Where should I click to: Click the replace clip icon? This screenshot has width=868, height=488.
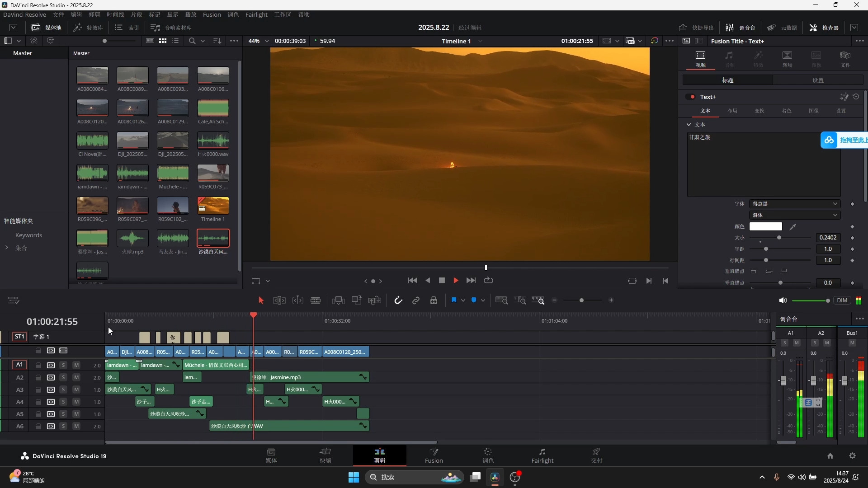tap(375, 300)
